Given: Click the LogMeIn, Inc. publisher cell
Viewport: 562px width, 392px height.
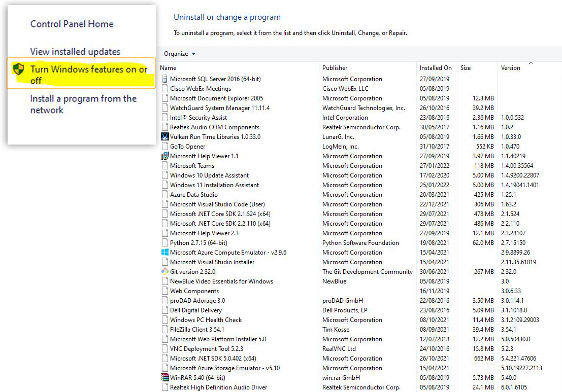Looking at the screenshot, I should coord(340,147).
